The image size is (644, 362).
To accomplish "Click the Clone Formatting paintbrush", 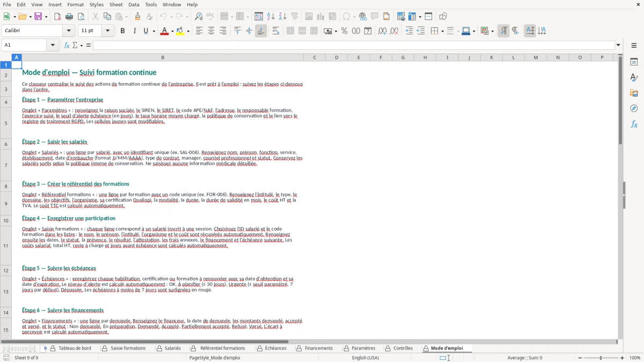I will point(137,17).
